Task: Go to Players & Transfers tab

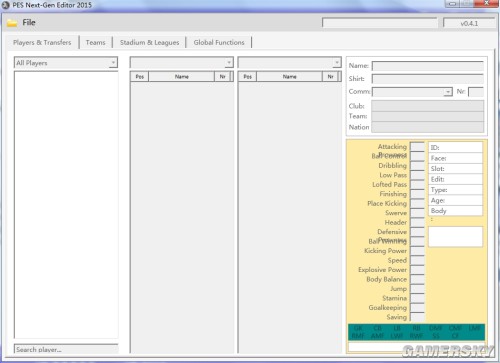Action: pyautogui.click(x=42, y=43)
